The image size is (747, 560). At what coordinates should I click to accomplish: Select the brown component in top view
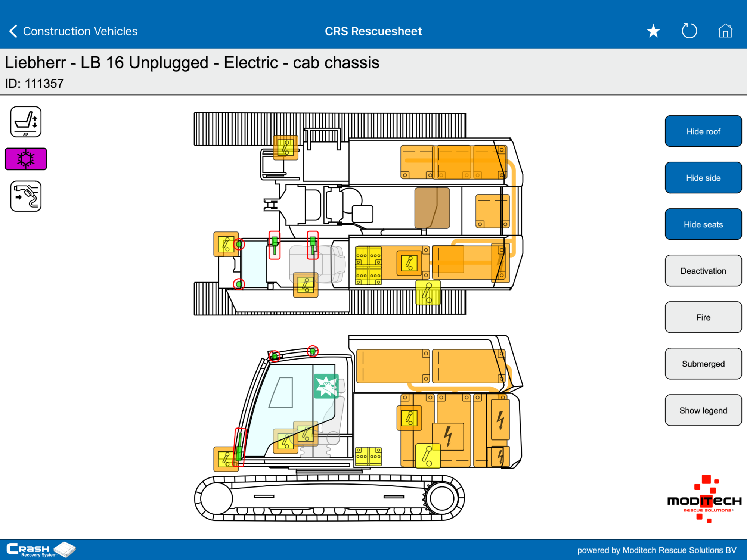[432, 208]
